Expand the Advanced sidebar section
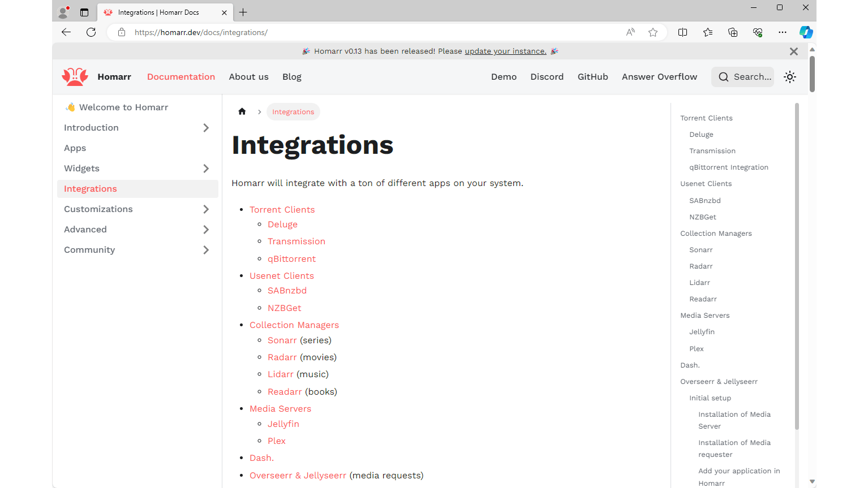Viewport: 868px width, 488px height. (206, 230)
